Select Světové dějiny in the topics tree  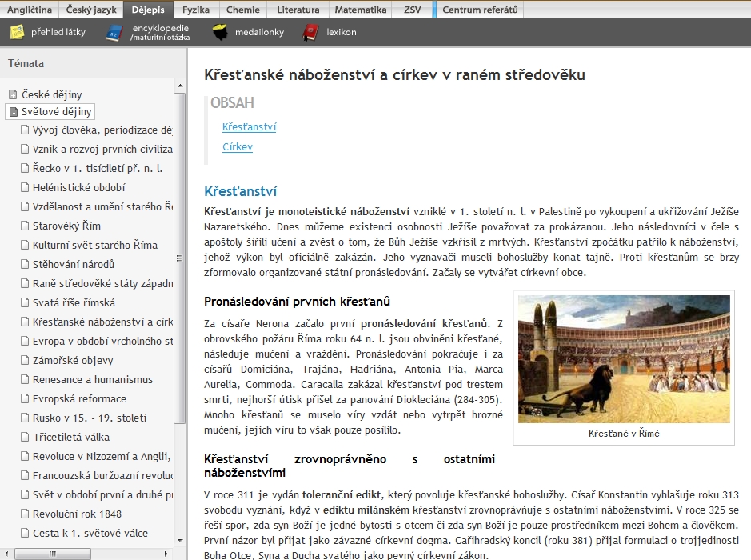click(x=57, y=112)
